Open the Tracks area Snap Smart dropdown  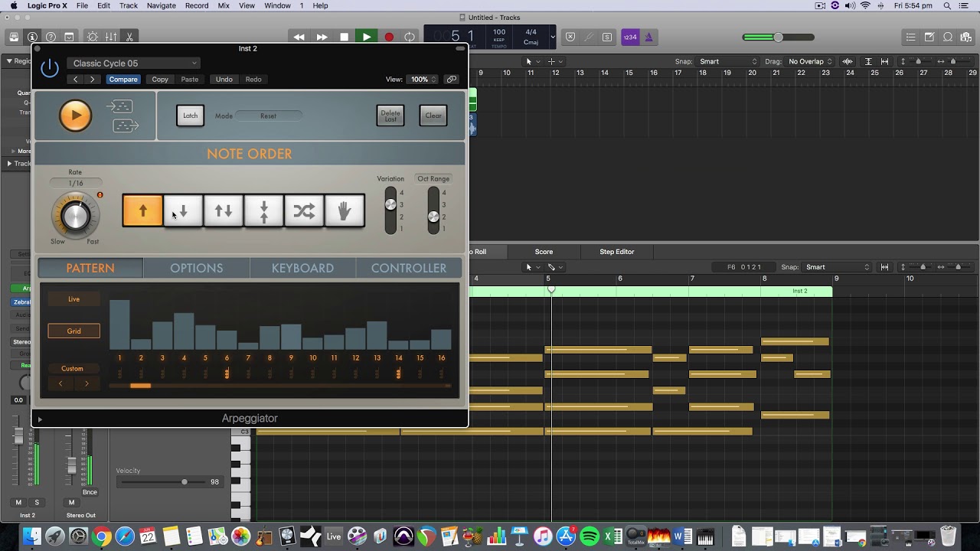pos(727,61)
